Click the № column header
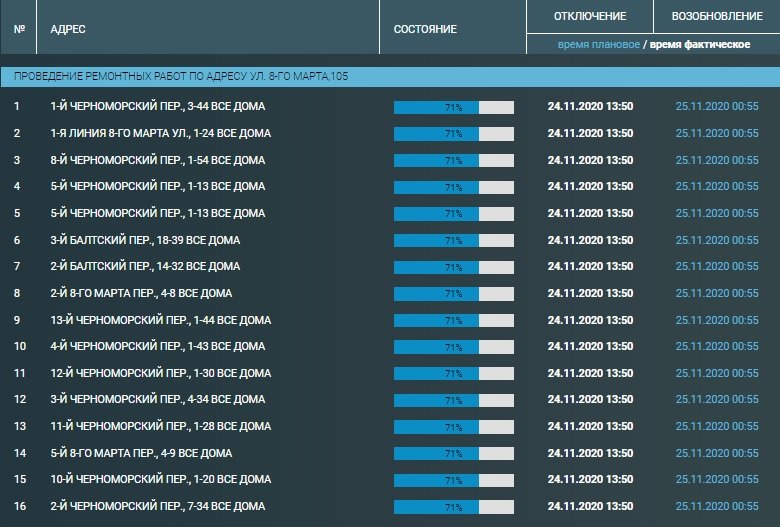780x527 pixels. pyautogui.click(x=19, y=29)
